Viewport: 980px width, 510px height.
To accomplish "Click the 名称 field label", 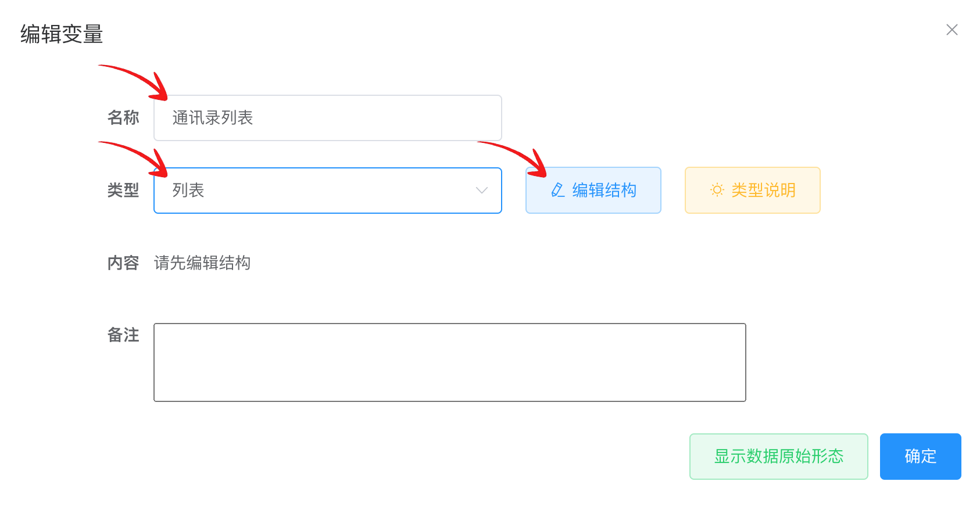I will click(x=123, y=118).
